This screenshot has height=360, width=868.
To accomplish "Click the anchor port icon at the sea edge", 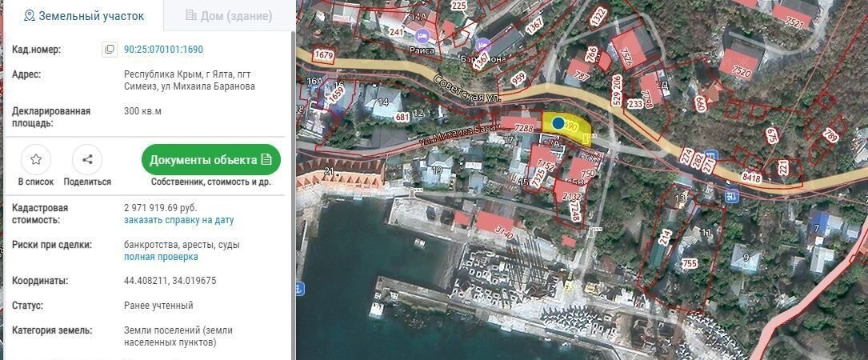I will (x=299, y=288).
